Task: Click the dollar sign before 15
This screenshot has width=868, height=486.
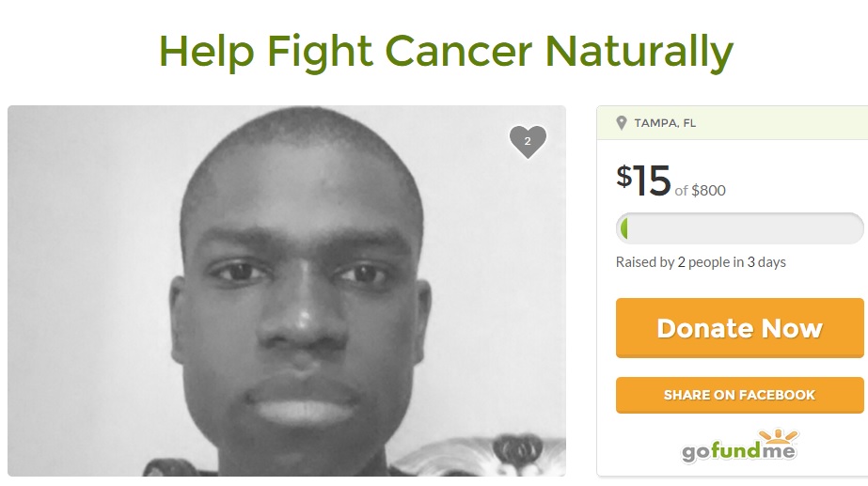Action: tap(623, 177)
